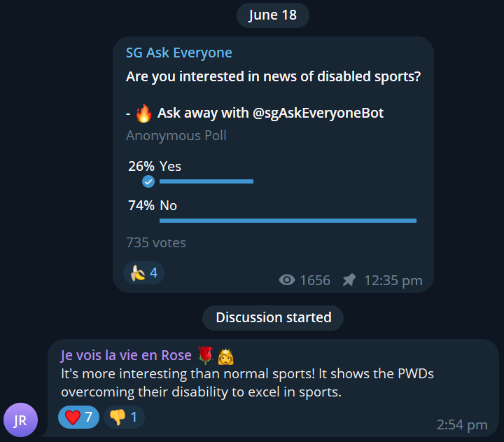Image resolution: width=504 pixels, height=442 pixels.
Task: Open the JR user avatar
Action: tap(20, 420)
